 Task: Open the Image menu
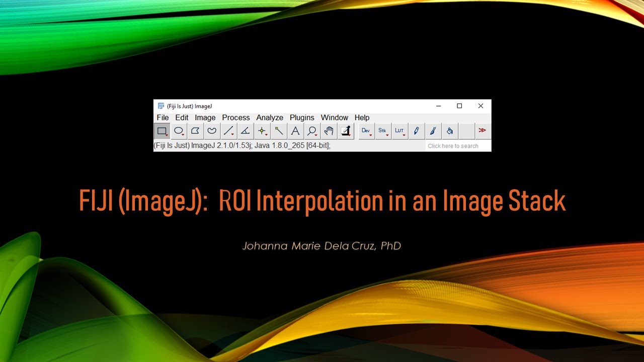[x=205, y=118]
